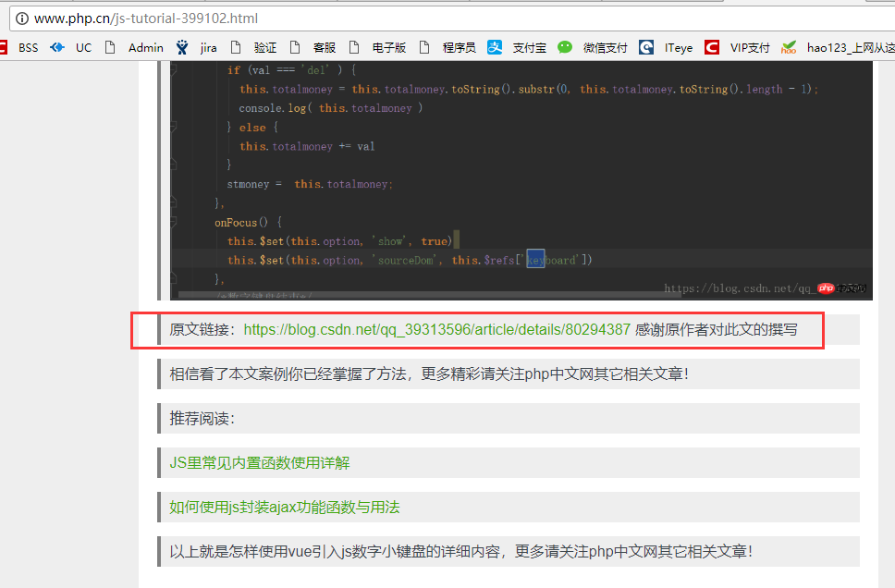The height and width of the screenshot is (588, 895).
Task: Open the VIP支付 bookmark label
Action: point(750,48)
